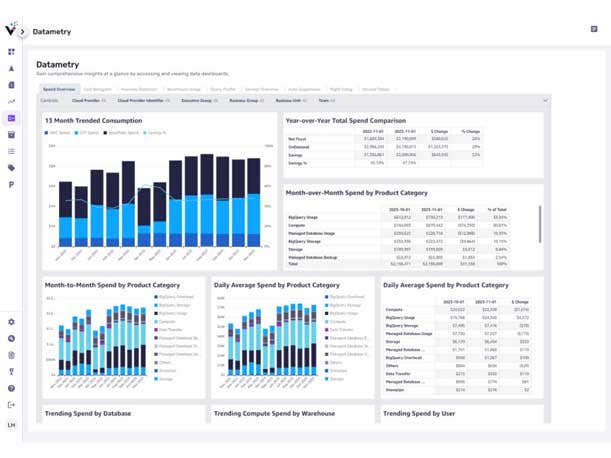This screenshot has height=458, width=611.
Task: Click the trend line chart sidebar icon
Action: 11,101
